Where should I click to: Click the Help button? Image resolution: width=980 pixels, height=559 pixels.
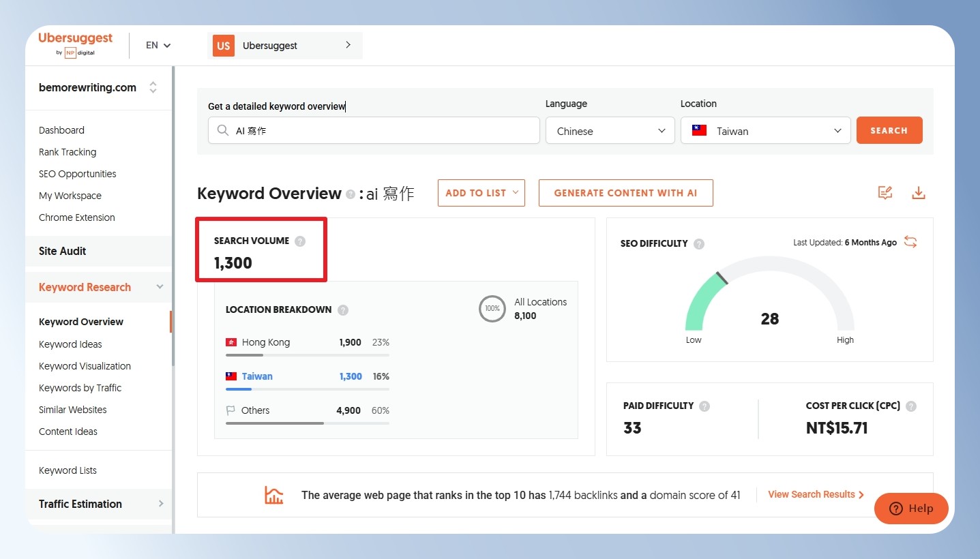click(911, 509)
